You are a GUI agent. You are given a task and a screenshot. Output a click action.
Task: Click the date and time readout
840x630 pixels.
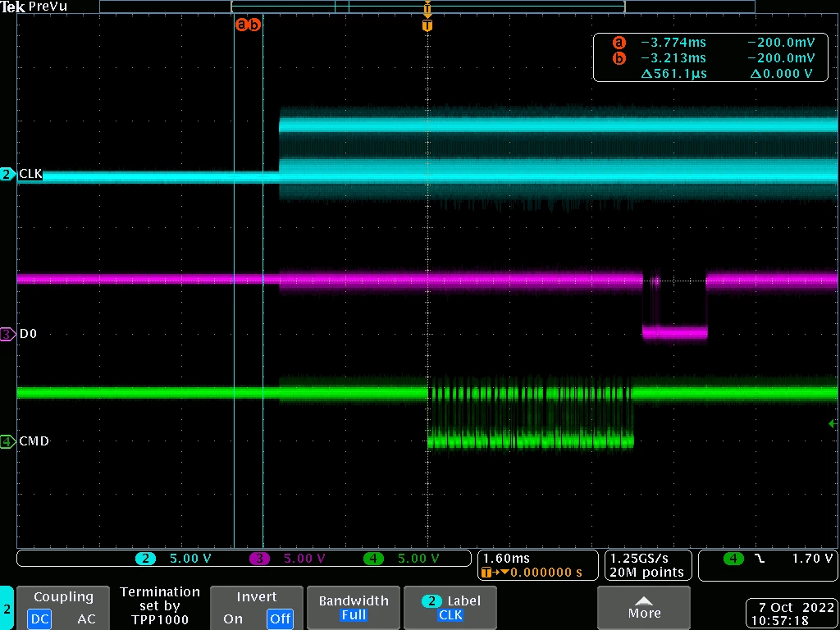coord(792,614)
